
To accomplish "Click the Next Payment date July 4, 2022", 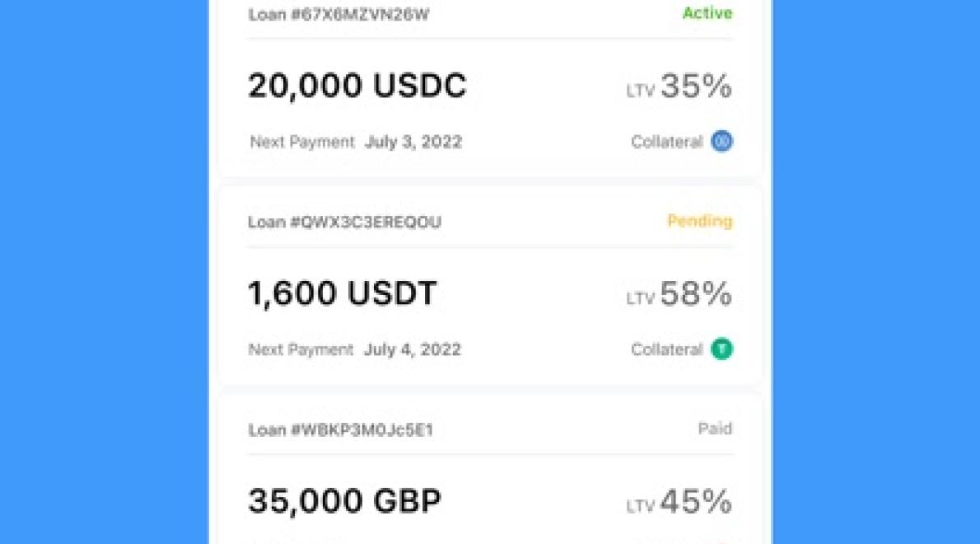I will (413, 349).
